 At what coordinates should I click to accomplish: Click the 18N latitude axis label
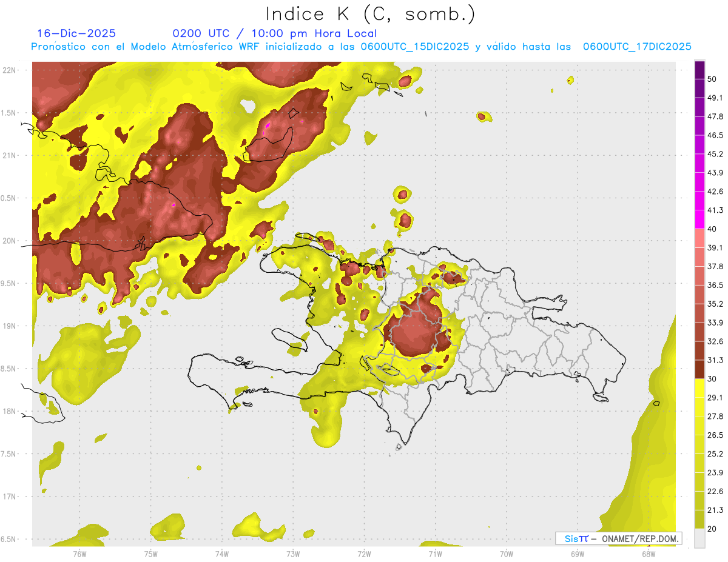9,412
